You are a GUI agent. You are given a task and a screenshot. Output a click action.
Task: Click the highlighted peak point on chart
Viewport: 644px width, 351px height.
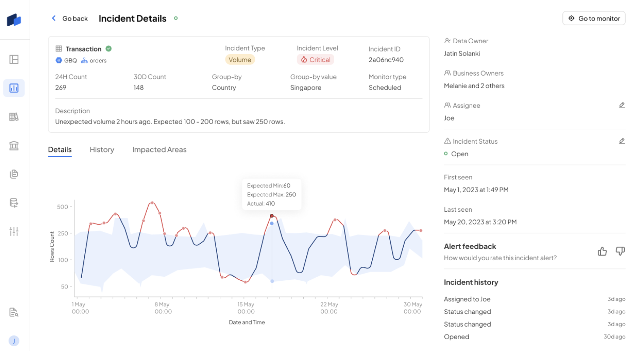[272, 216]
